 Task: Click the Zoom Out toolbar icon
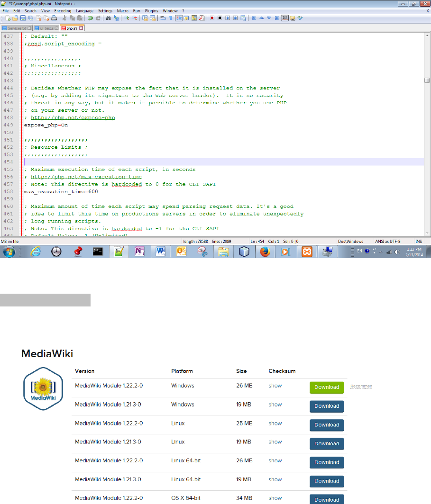pos(135,18)
